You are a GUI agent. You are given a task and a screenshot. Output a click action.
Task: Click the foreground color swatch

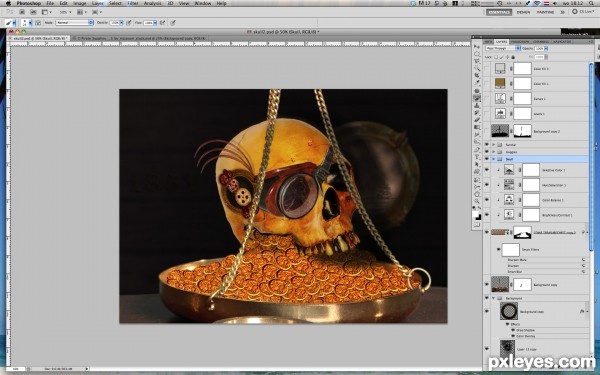[x=475, y=214]
